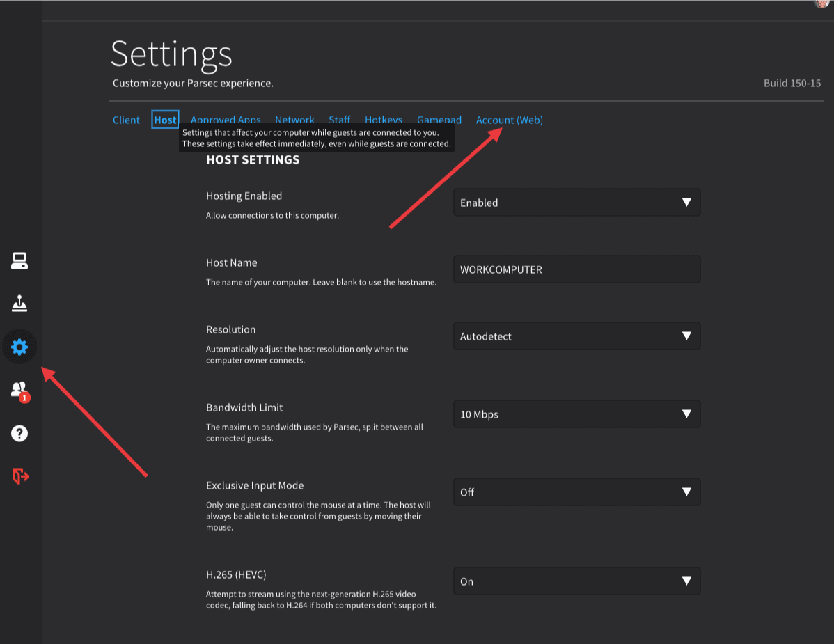Open the Exclusive Input Mode dropdown
Image resolution: width=834 pixels, height=644 pixels.
576,492
